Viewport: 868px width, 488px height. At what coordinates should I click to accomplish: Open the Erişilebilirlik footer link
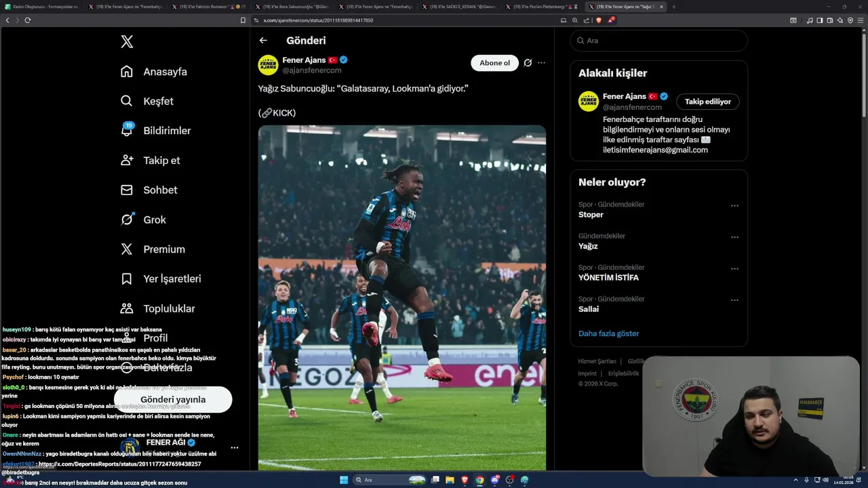(x=623, y=373)
